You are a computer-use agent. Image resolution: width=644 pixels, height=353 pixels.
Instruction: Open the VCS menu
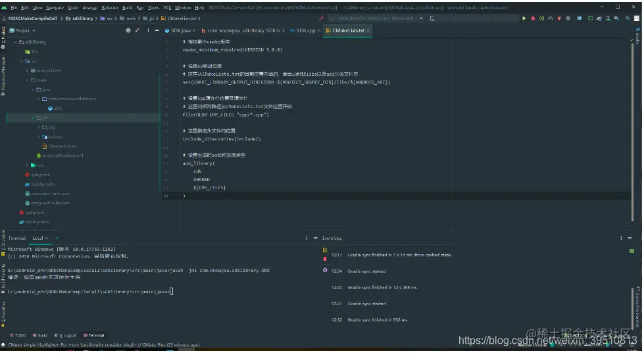click(167, 7)
